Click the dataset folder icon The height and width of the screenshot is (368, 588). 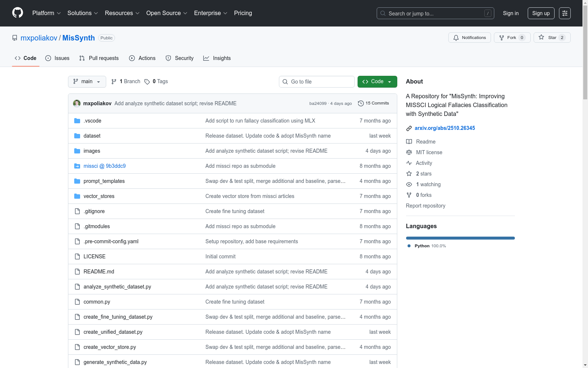(77, 136)
